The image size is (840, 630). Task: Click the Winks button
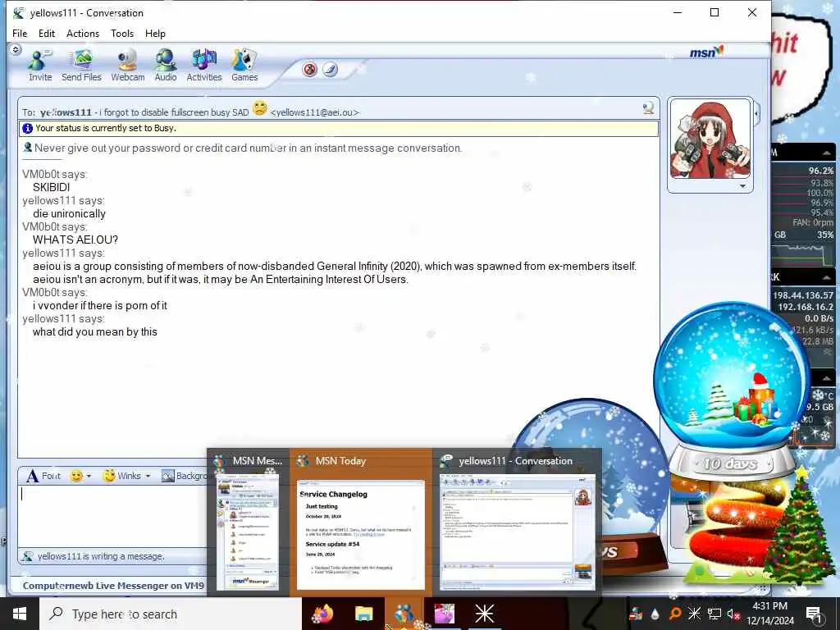122,476
